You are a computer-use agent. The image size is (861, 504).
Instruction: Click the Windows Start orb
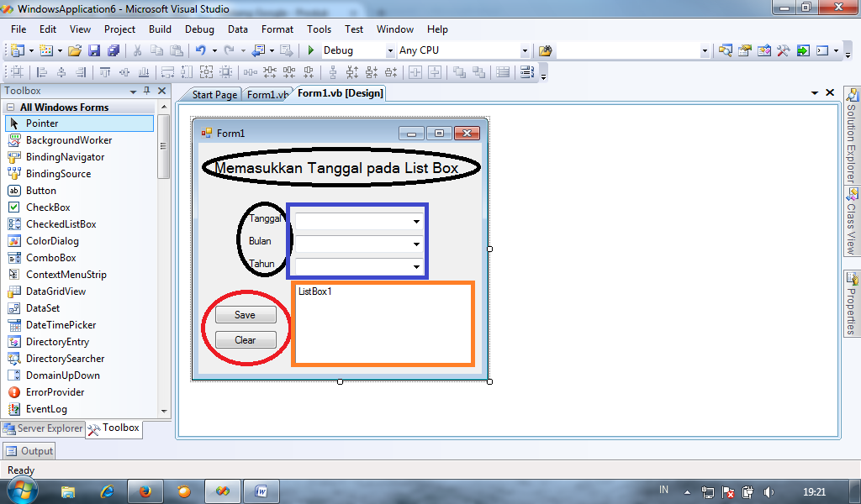pos(23,491)
